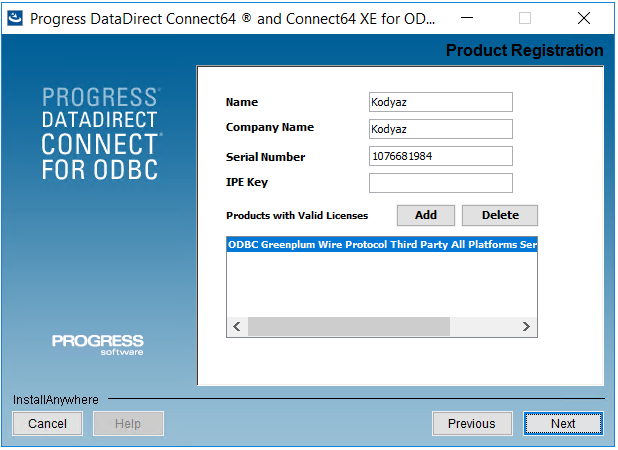Viewport: 618px width, 450px height.
Task: Minimize the installer window
Action: tap(467, 18)
